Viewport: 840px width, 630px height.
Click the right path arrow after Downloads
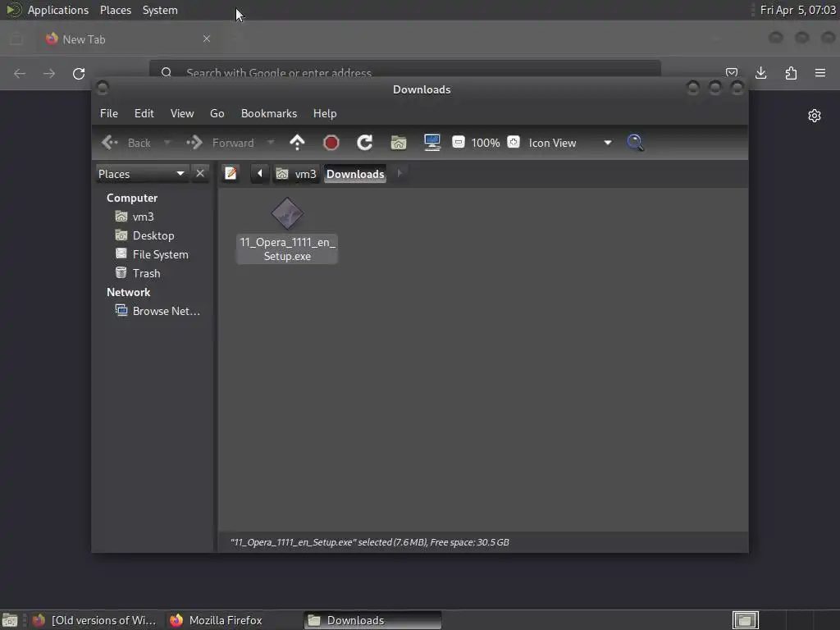tap(399, 174)
